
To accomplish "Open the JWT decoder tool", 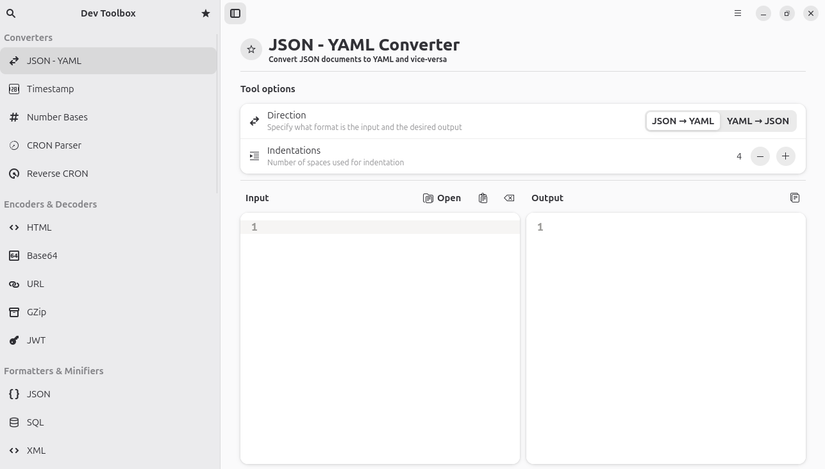I will coord(108,340).
